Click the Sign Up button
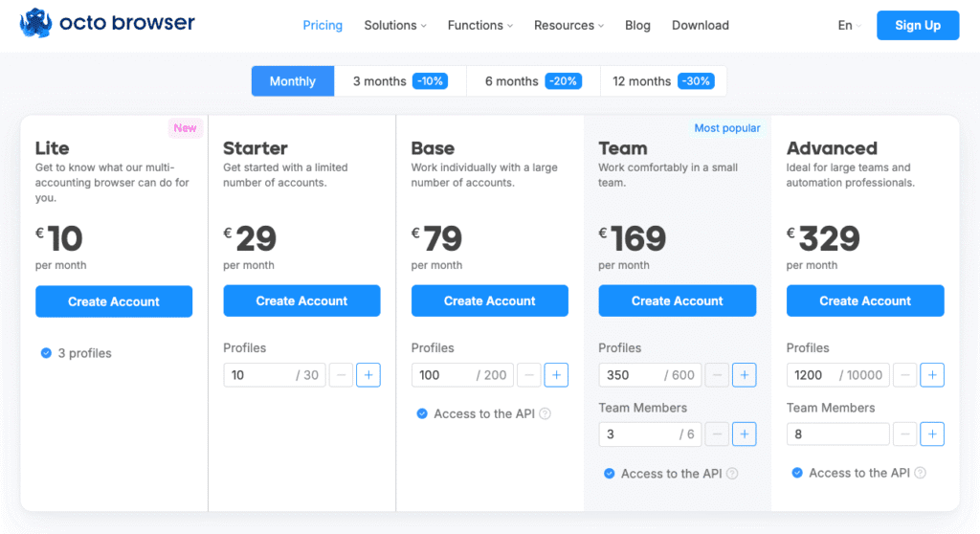 918,25
